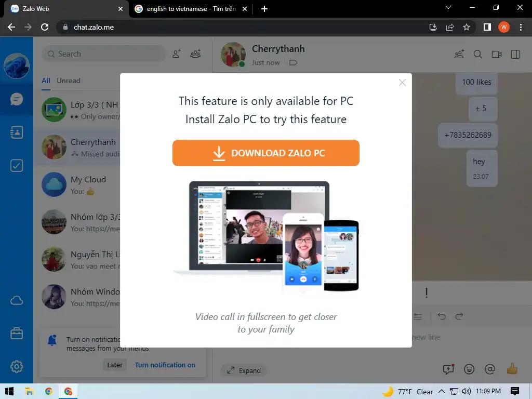
Task: Open the Windows notification center
Action: pyautogui.click(x=515, y=391)
